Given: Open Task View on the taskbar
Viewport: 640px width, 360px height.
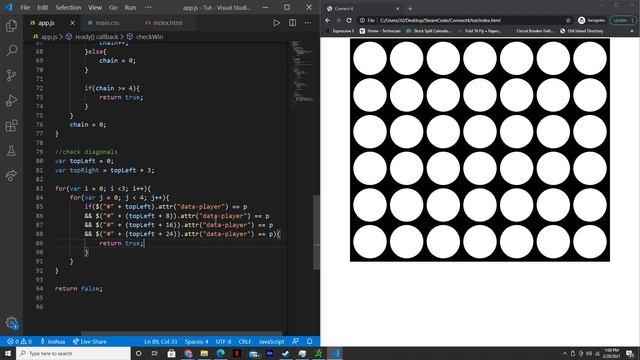Looking at the screenshot, I should tap(155, 353).
